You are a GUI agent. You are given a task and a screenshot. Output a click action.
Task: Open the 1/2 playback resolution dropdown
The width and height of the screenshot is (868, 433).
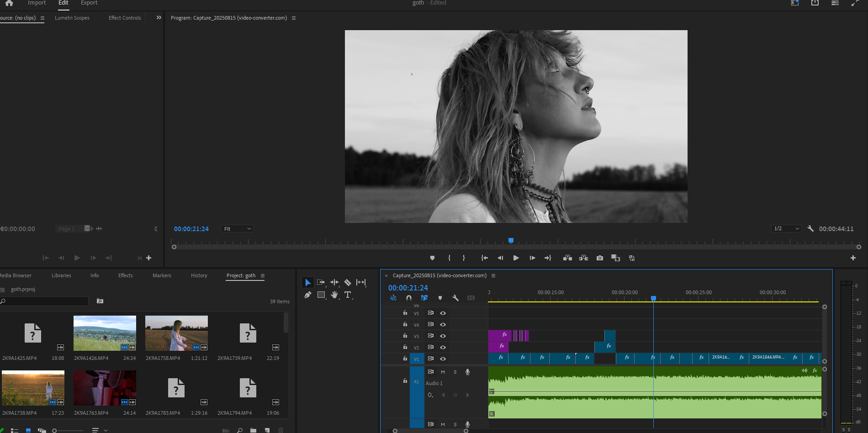click(786, 229)
